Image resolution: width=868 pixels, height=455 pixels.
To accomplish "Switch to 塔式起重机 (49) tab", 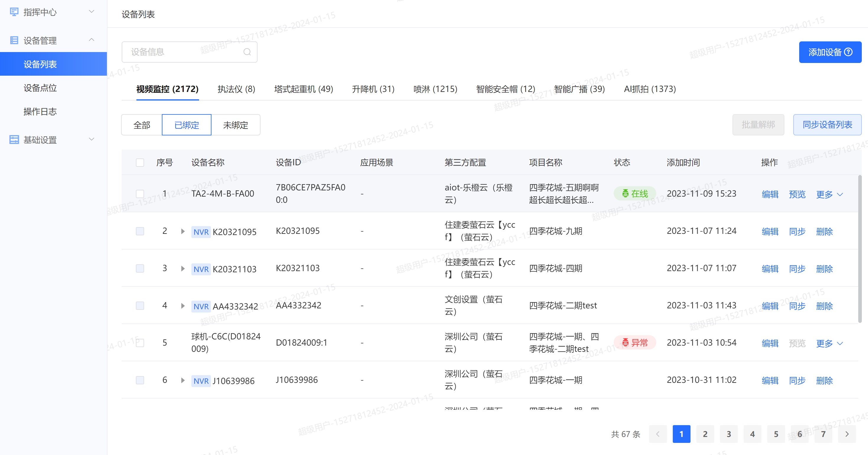I will [x=304, y=89].
